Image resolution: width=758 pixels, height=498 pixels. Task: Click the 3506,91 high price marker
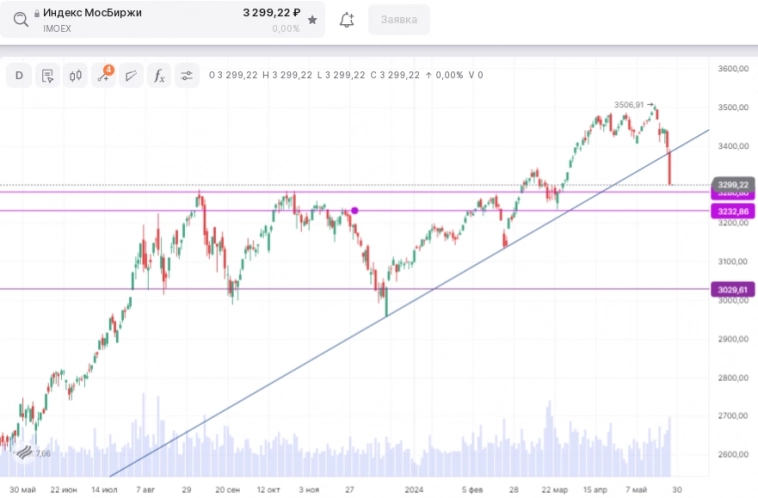point(629,104)
